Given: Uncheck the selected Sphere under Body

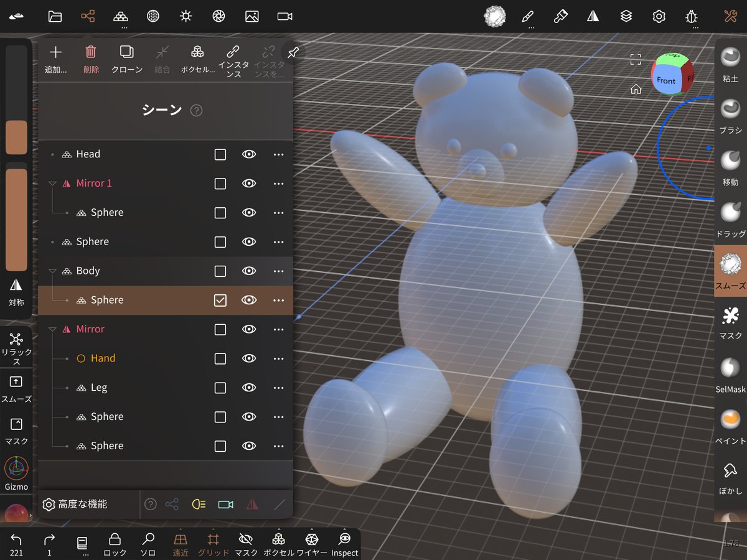Looking at the screenshot, I should point(220,300).
